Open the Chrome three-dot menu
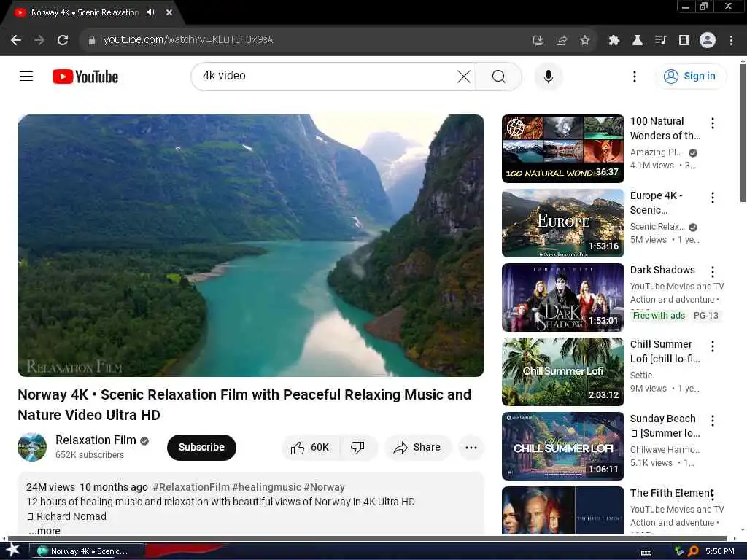The image size is (747, 560). 731,41
